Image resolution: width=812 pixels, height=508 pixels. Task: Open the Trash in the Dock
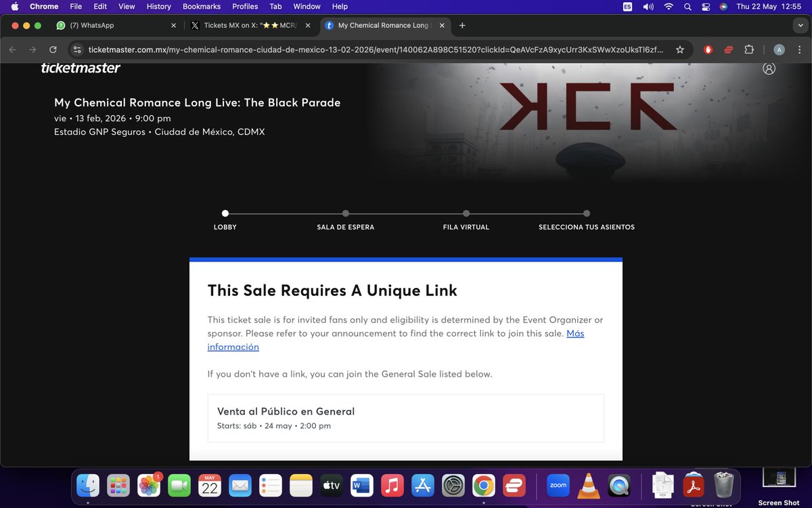724,485
